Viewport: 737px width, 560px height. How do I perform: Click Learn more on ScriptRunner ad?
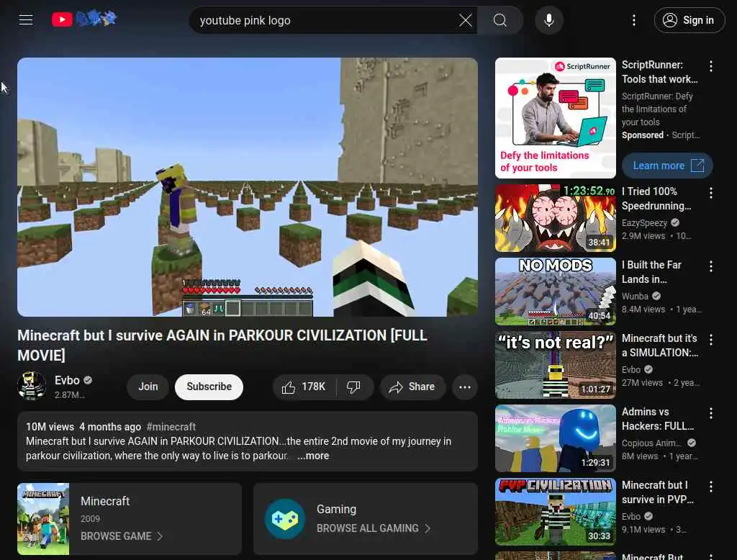667,166
